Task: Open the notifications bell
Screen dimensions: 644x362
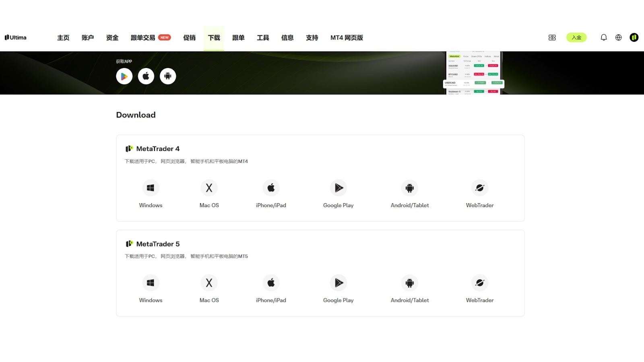Action: [603, 37]
